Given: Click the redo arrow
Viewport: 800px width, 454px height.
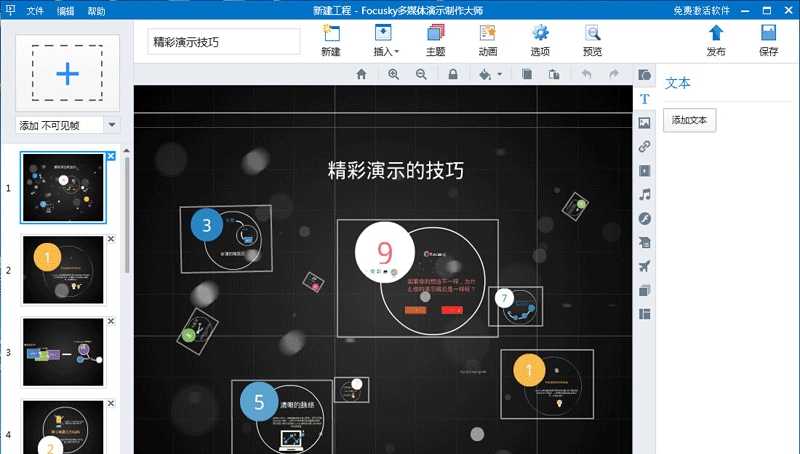Looking at the screenshot, I should coord(614,74).
